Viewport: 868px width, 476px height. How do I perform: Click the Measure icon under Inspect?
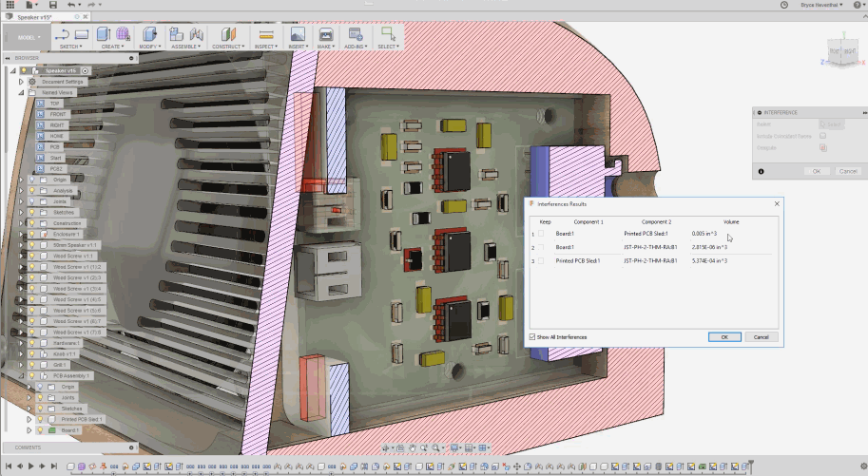[265, 34]
